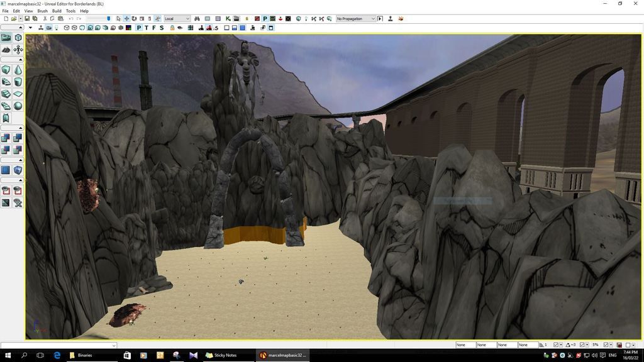644x362 pixels.
Task: Open the Brush menu
Action: 42,11
